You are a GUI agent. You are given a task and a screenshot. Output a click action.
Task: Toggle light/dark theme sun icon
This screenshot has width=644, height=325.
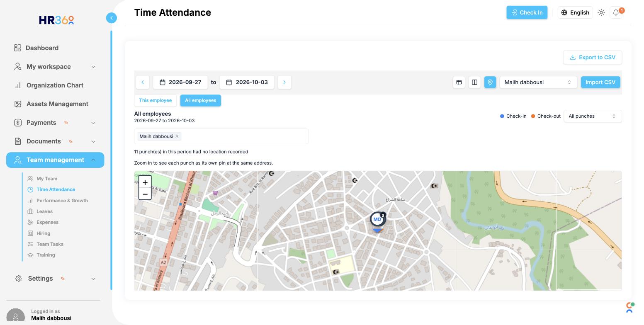pos(601,12)
